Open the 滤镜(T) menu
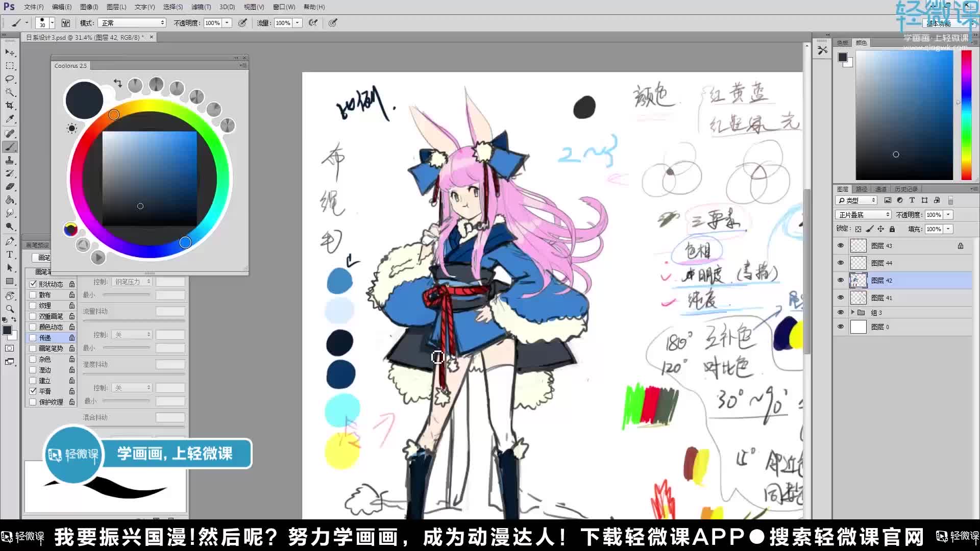 pyautogui.click(x=201, y=7)
